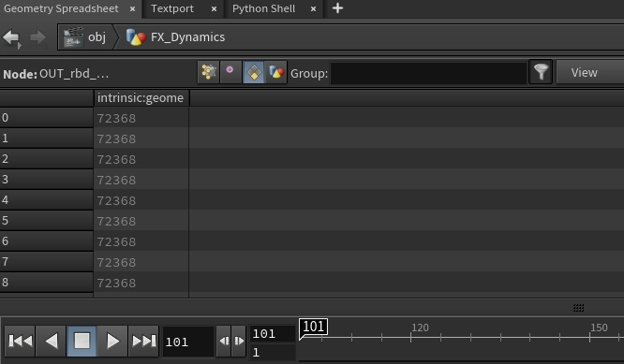Select row 5 header

click(47, 221)
